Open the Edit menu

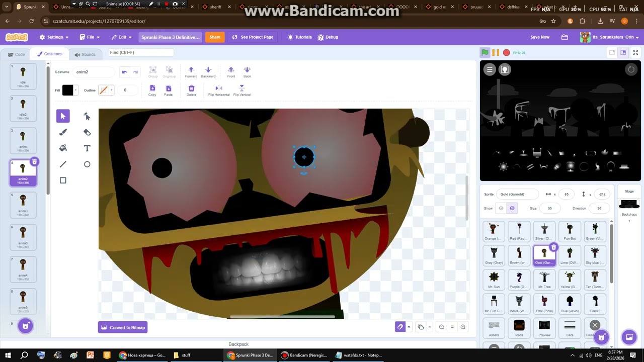coord(122,37)
